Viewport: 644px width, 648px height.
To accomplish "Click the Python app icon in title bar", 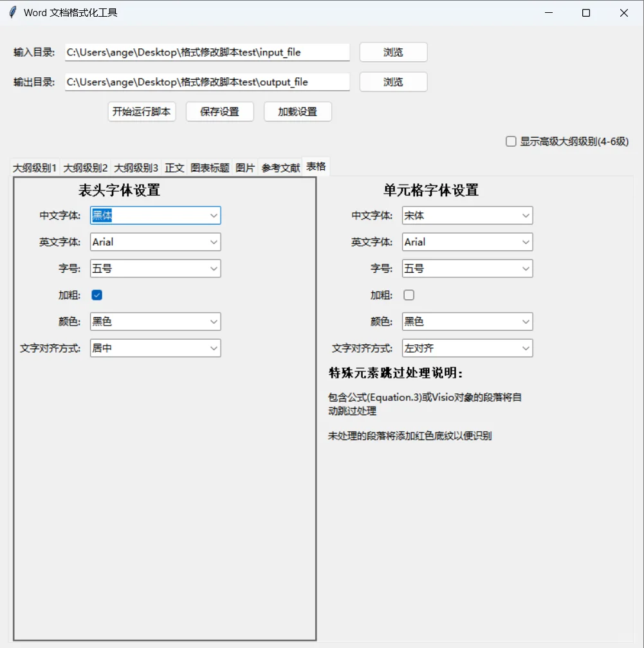I will (11, 12).
